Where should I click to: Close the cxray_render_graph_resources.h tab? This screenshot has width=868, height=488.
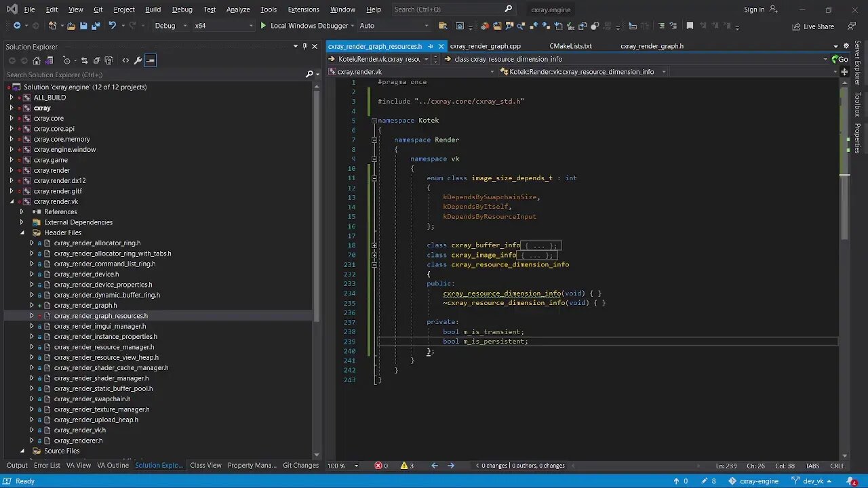click(441, 46)
